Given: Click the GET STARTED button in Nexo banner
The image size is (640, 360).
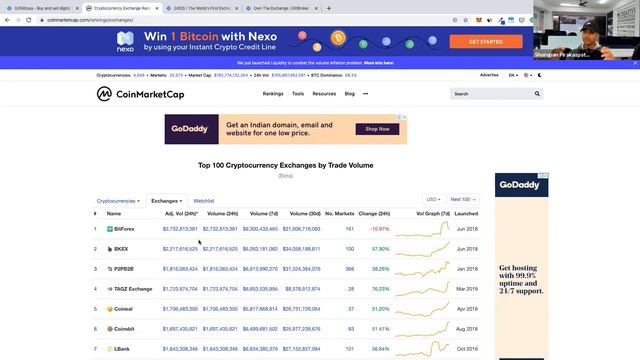Looking at the screenshot, I should coord(486,42).
